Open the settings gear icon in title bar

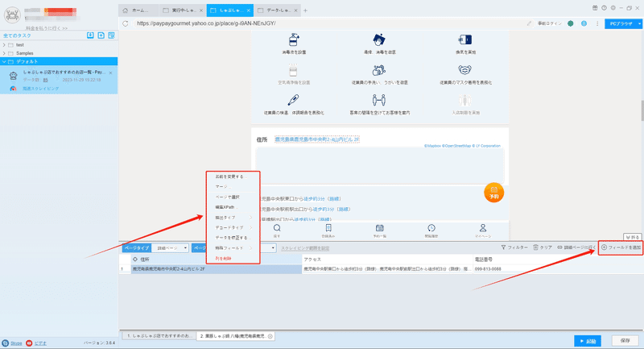point(613,8)
